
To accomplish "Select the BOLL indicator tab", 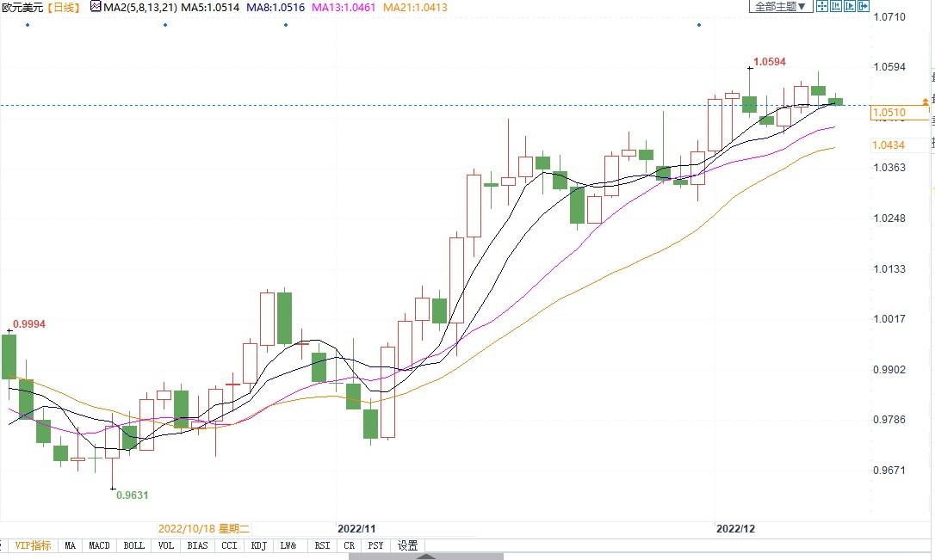I will tap(133, 545).
